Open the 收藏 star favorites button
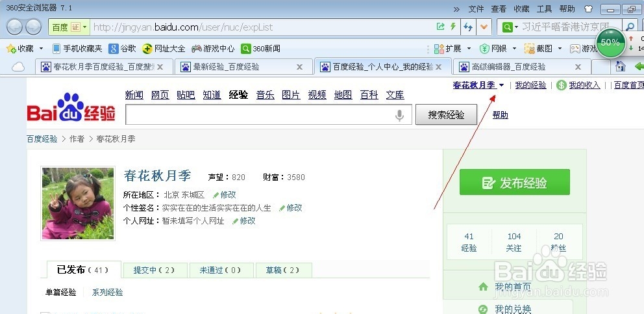 [x=19, y=49]
